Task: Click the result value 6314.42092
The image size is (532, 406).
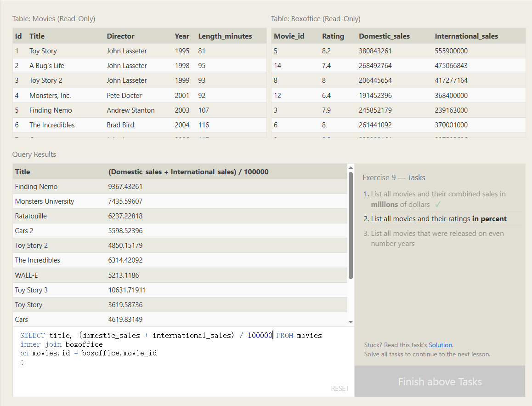Action: [125, 260]
